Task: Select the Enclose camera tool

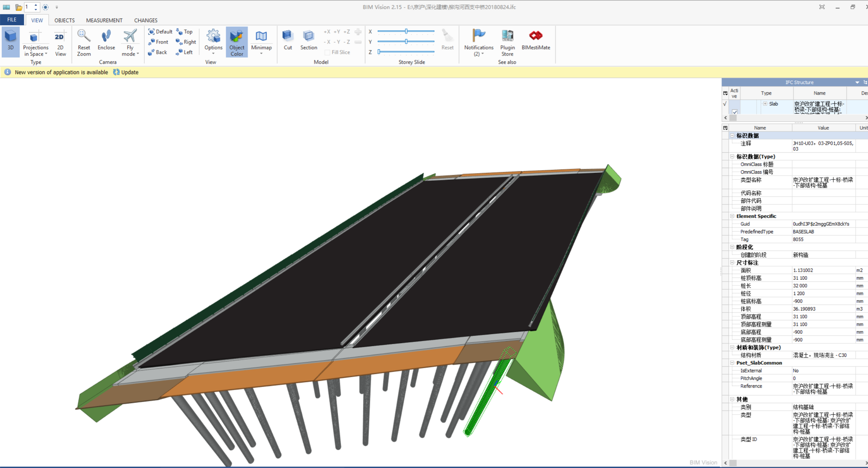Action: click(106, 42)
